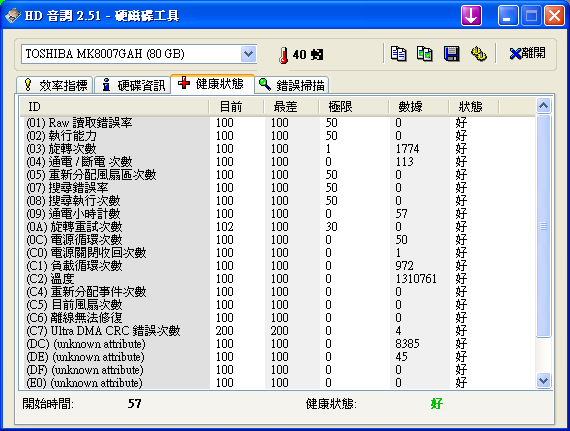
Task: Select the (C4) 重新分配事件次數 row
Action: (x=277, y=292)
